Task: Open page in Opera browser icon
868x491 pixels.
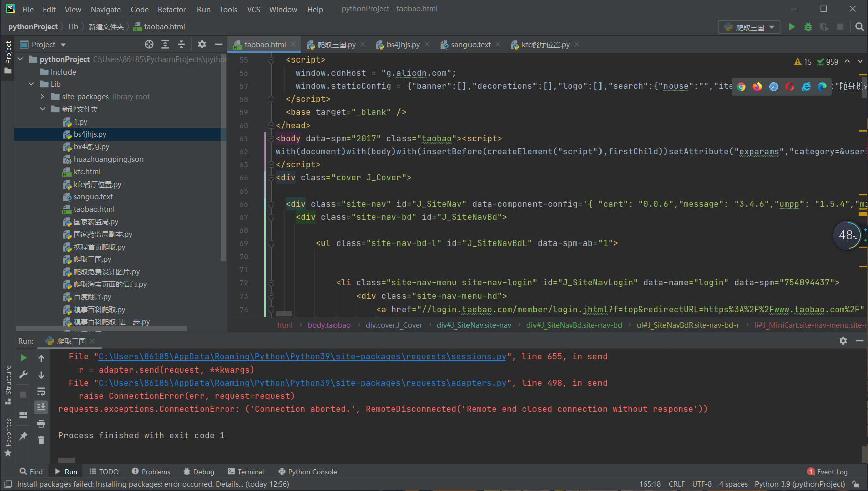Action: 790,87
